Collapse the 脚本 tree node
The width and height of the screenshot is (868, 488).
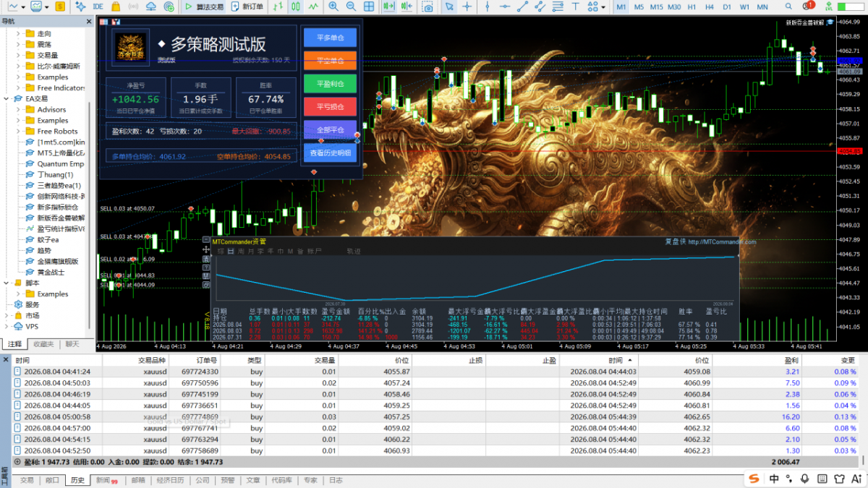(x=7, y=283)
